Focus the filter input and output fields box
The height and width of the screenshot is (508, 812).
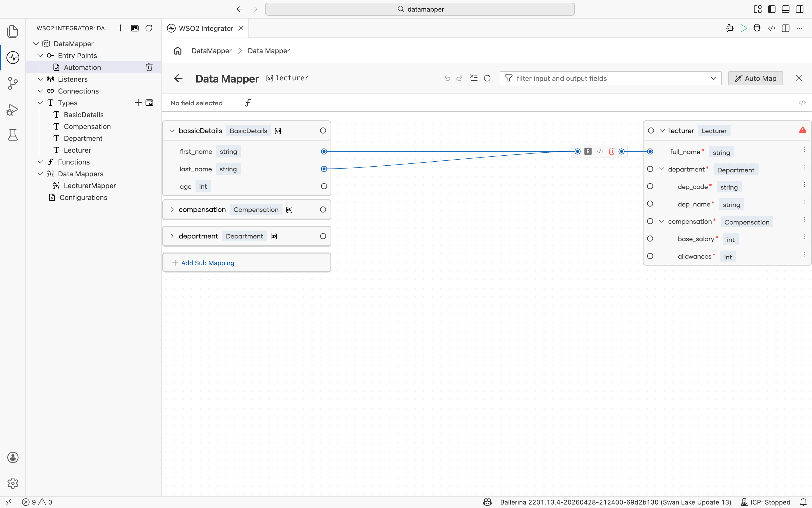(611, 78)
